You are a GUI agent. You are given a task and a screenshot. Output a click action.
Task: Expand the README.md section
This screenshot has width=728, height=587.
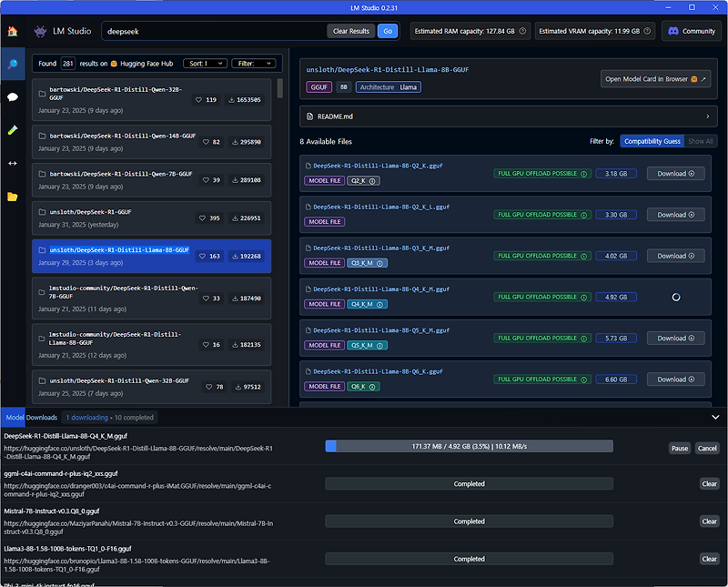(509, 116)
